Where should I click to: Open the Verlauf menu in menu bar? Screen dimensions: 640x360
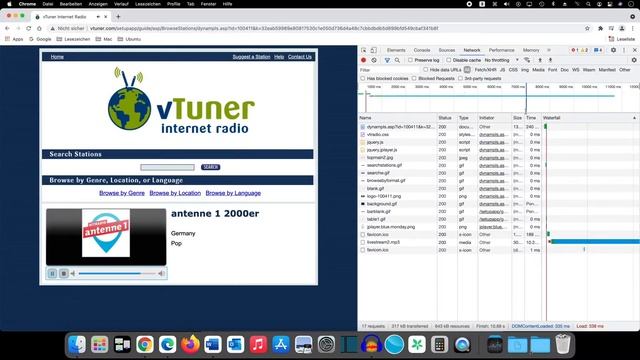tap(121, 4)
